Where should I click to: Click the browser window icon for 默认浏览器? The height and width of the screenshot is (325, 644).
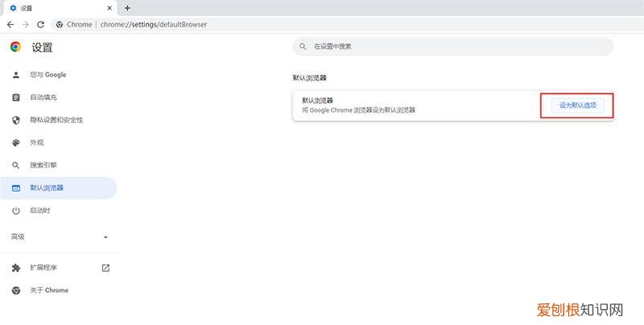click(x=16, y=188)
